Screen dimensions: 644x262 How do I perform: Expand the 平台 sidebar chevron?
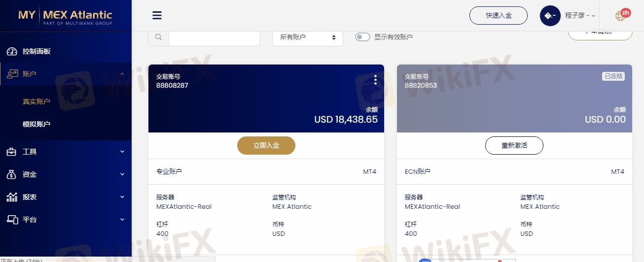[122, 220]
